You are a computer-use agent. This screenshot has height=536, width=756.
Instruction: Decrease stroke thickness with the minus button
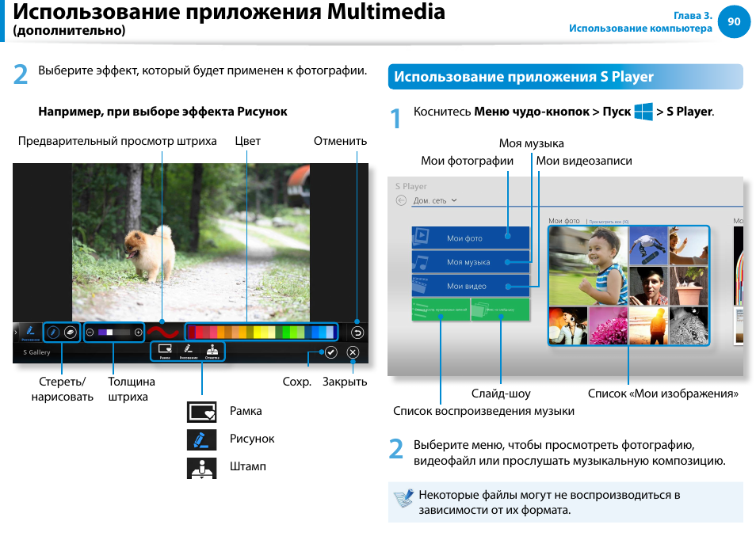click(x=90, y=333)
